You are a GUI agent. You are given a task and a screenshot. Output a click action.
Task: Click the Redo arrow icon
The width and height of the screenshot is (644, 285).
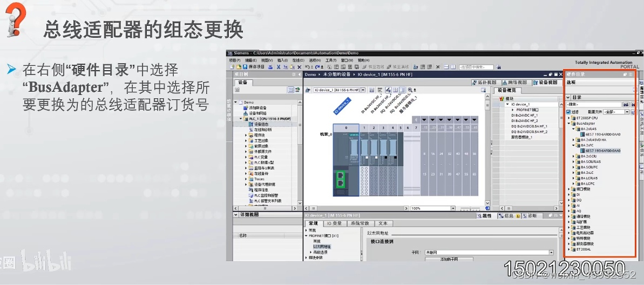tap(316, 67)
